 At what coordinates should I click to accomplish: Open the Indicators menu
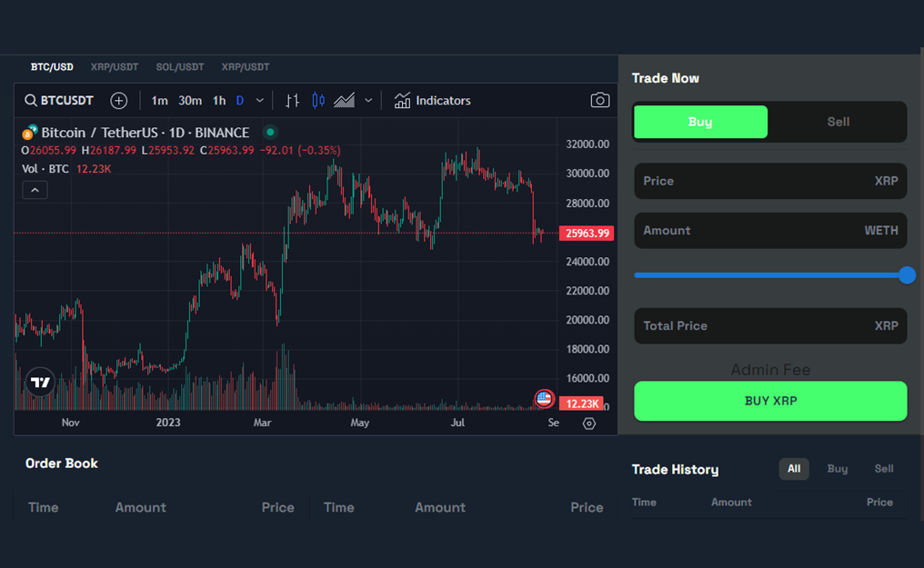(x=433, y=101)
